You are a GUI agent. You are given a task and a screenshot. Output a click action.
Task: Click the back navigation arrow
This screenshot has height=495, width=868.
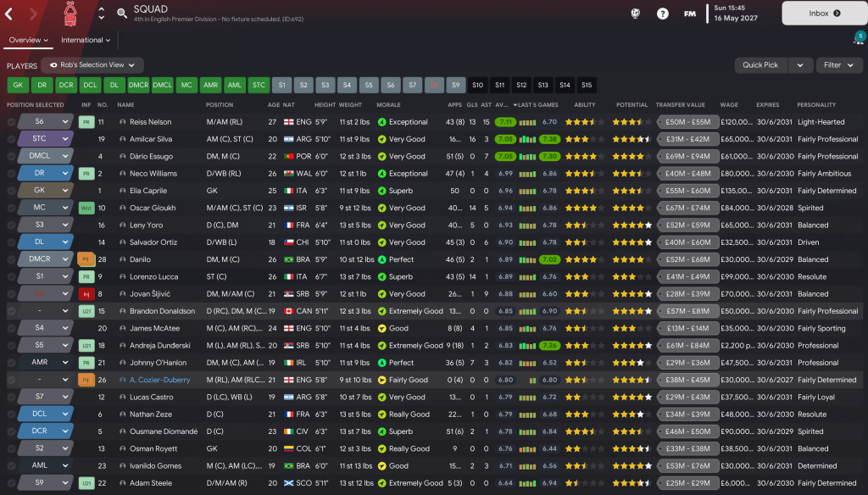pyautogui.click(x=9, y=14)
